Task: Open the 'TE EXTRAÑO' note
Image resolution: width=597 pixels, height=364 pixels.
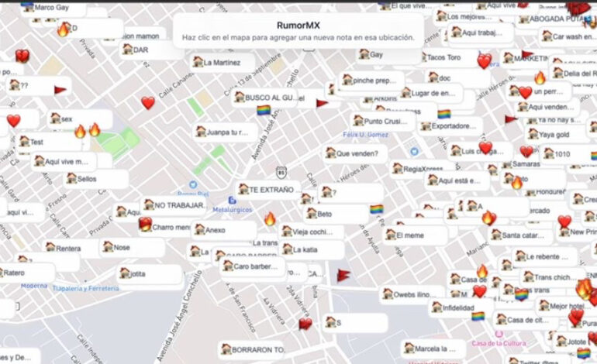Action: coord(268,190)
